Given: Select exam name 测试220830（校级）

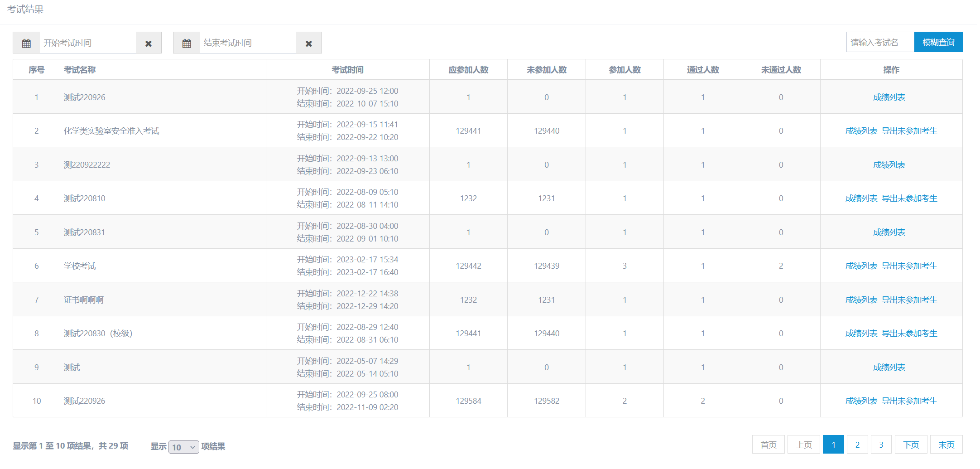Looking at the screenshot, I should click(x=98, y=334).
